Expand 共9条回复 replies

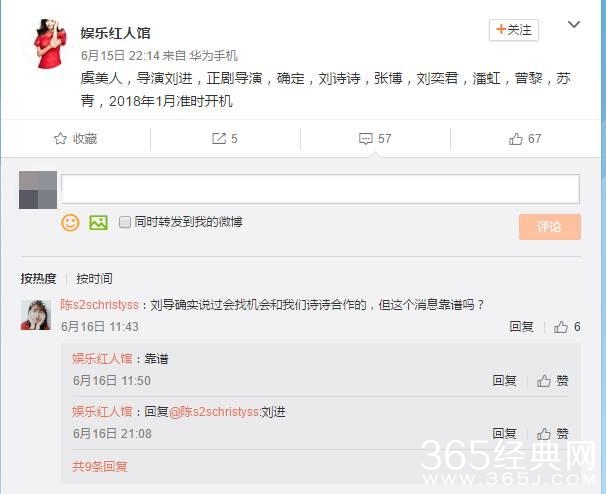[100, 467]
